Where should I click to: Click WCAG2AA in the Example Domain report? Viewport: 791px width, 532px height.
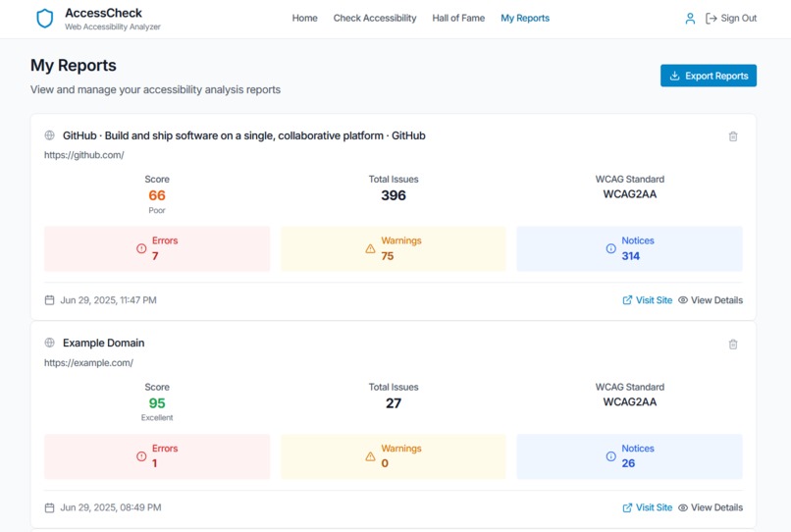(630, 402)
